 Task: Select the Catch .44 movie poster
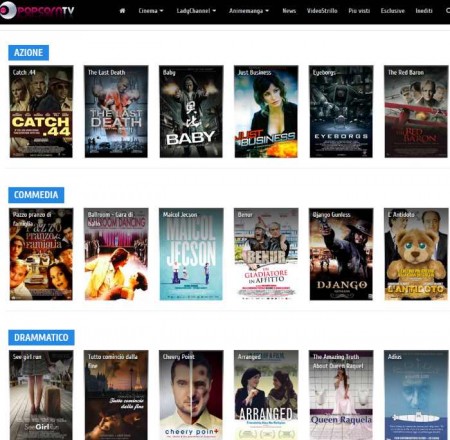point(41,111)
